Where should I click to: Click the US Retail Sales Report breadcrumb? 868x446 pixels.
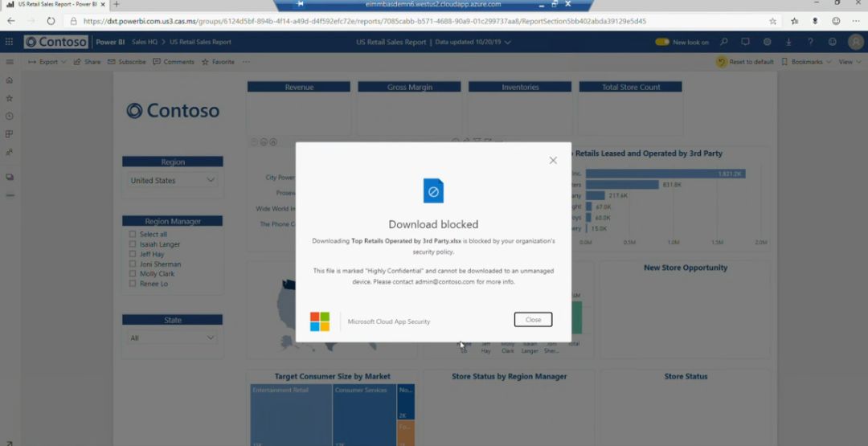pyautogui.click(x=200, y=42)
